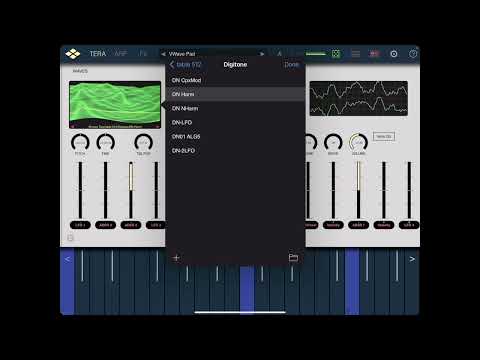
Task: Select DN Harm wavetable
Action: 235,94
